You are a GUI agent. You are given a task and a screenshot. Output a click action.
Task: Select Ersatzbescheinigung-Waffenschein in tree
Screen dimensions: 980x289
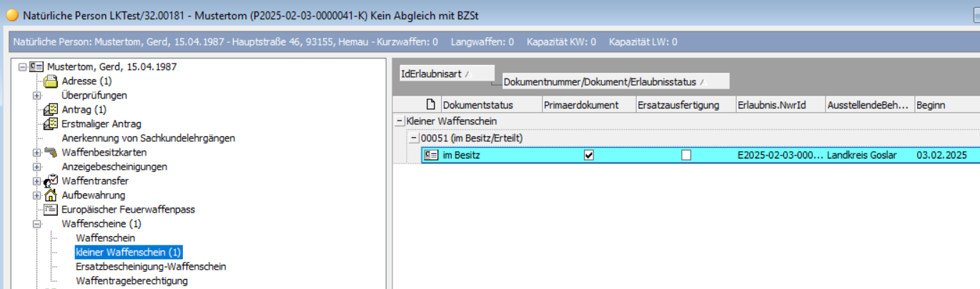coord(151,266)
